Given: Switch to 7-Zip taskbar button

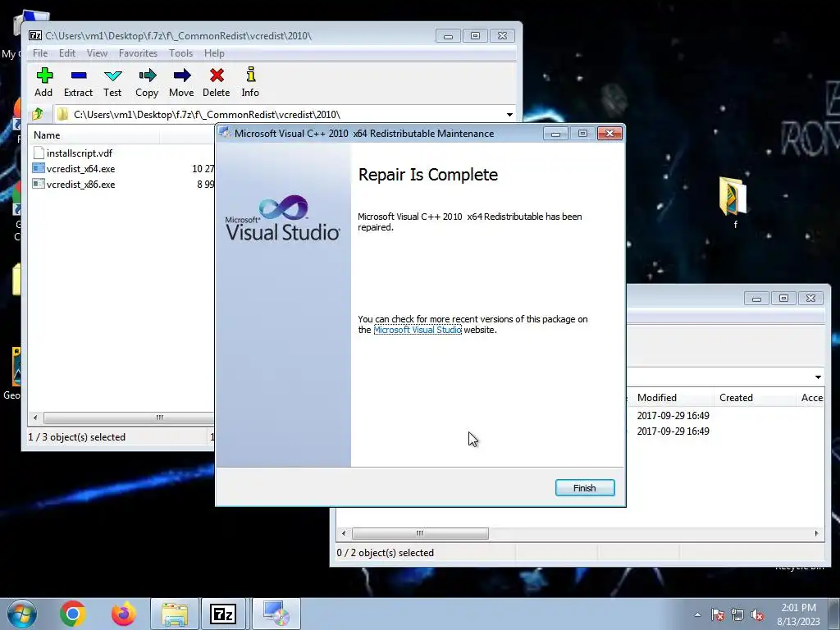Looking at the screenshot, I should 223,614.
